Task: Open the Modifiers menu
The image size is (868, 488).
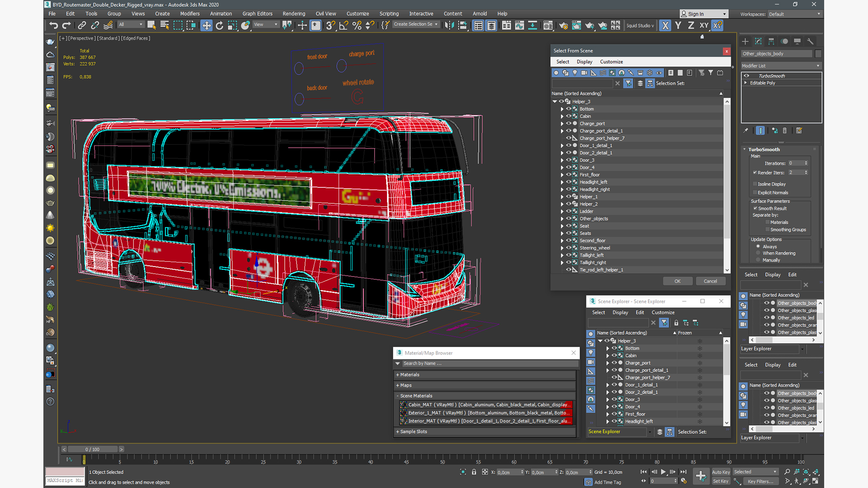Action: pyautogui.click(x=190, y=14)
